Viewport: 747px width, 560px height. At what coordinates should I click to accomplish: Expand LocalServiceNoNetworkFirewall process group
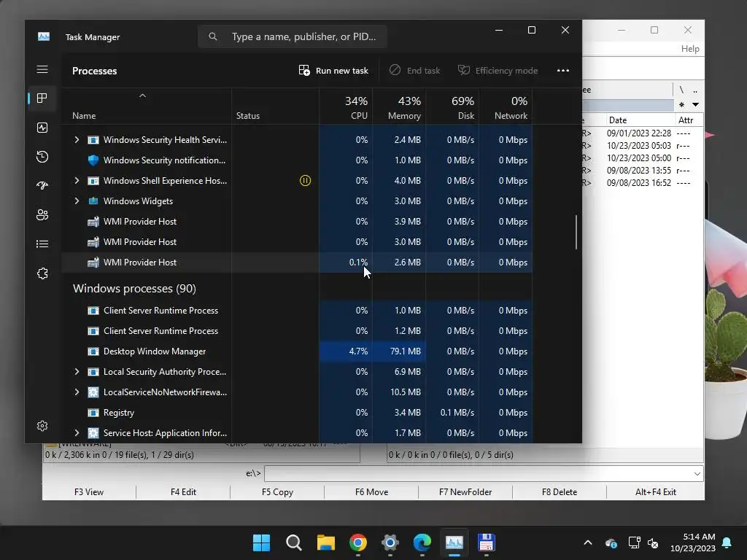click(x=77, y=392)
